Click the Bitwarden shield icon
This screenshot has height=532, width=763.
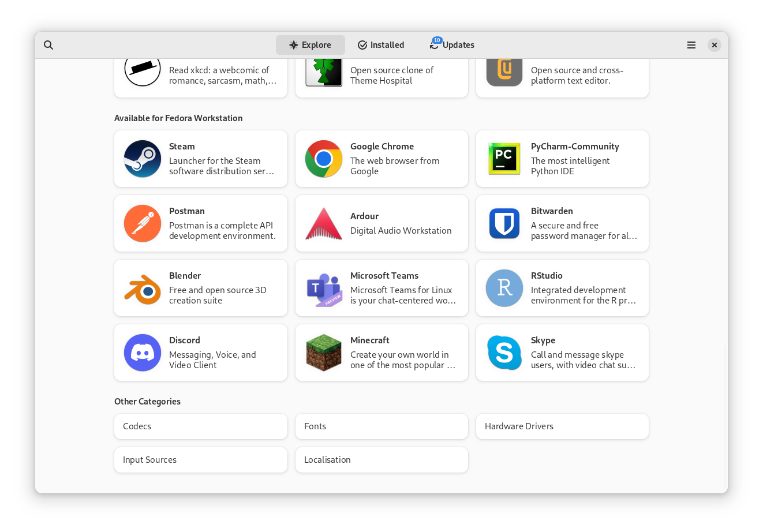click(504, 223)
